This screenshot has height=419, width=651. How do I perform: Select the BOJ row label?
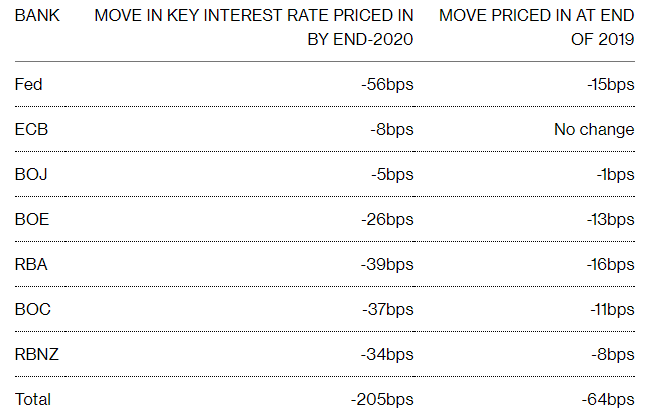(31, 174)
